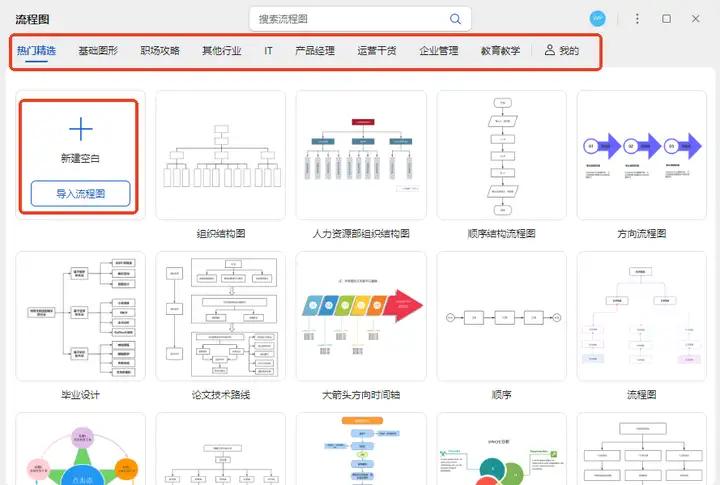Image resolution: width=720 pixels, height=485 pixels.
Task: Select the 教育教学 tab
Action: tap(500, 50)
